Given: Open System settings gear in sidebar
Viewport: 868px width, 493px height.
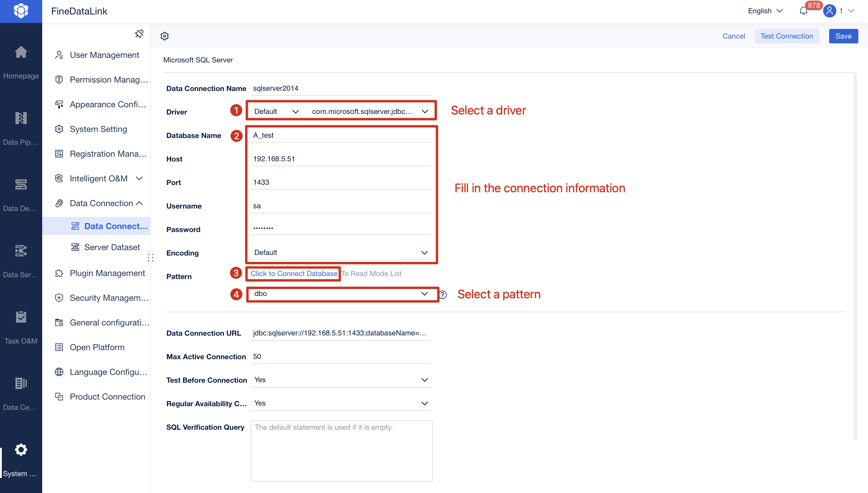Looking at the screenshot, I should tap(21, 450).
